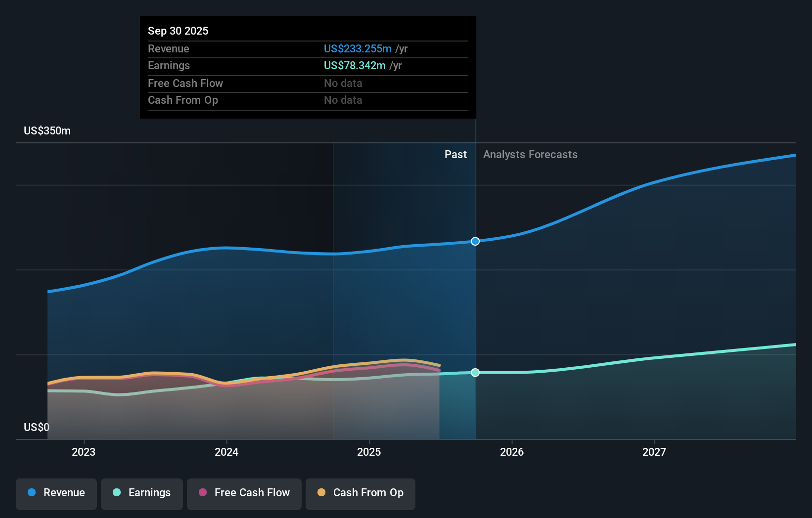Collapse the Cash From Op legend entry
The width and height of the screenshot is (812, 518).
point(360,494)
